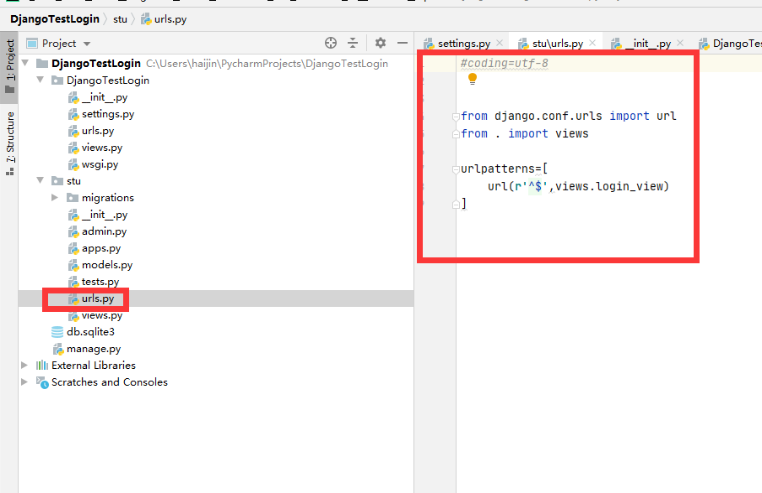
Task: Click the 'urlpatterns=[' code line
Action: tap(504, 169)
